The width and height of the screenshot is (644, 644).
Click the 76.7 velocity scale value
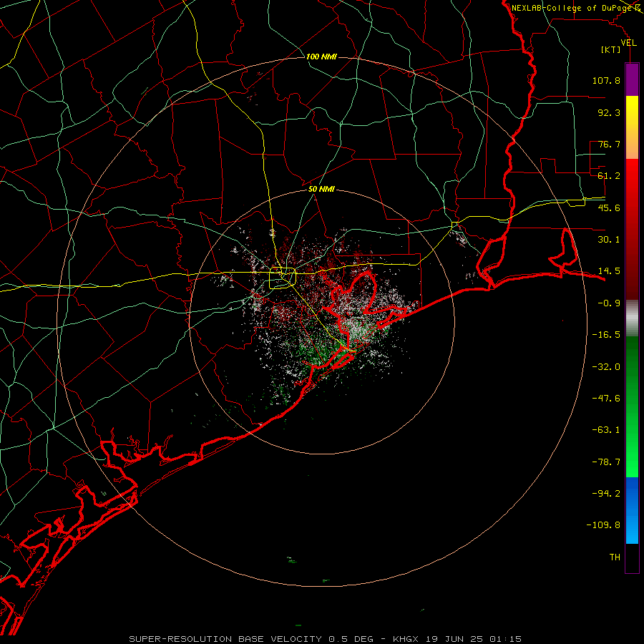coord(609,144)
